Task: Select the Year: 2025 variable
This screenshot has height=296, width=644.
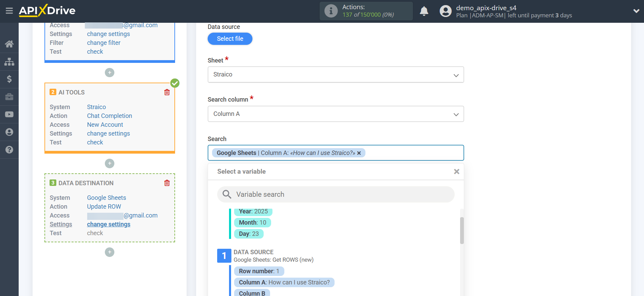Action: click(x=253, y=211)
